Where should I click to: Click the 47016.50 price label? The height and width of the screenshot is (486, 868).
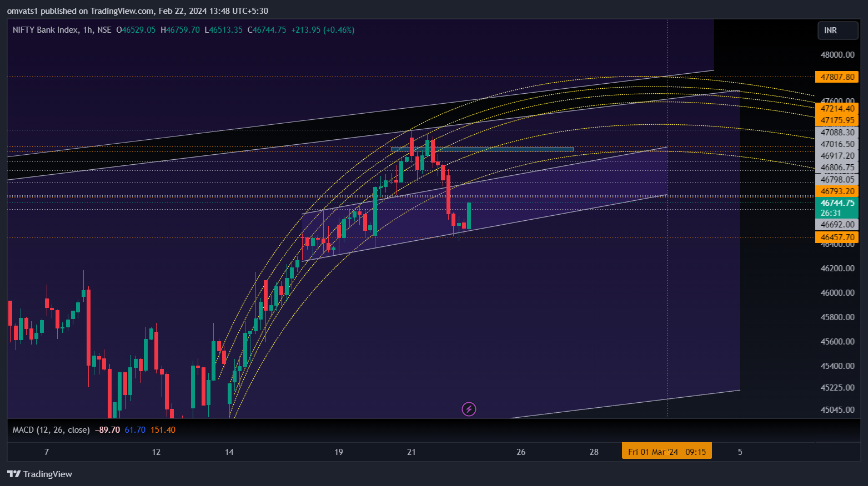coord(837,144)
